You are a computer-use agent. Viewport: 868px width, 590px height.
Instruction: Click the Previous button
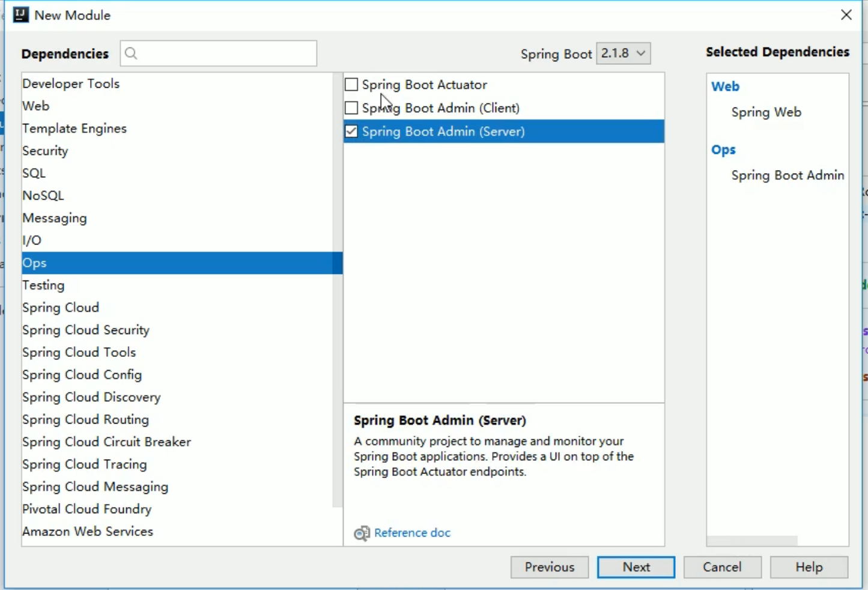pos(550,567)
